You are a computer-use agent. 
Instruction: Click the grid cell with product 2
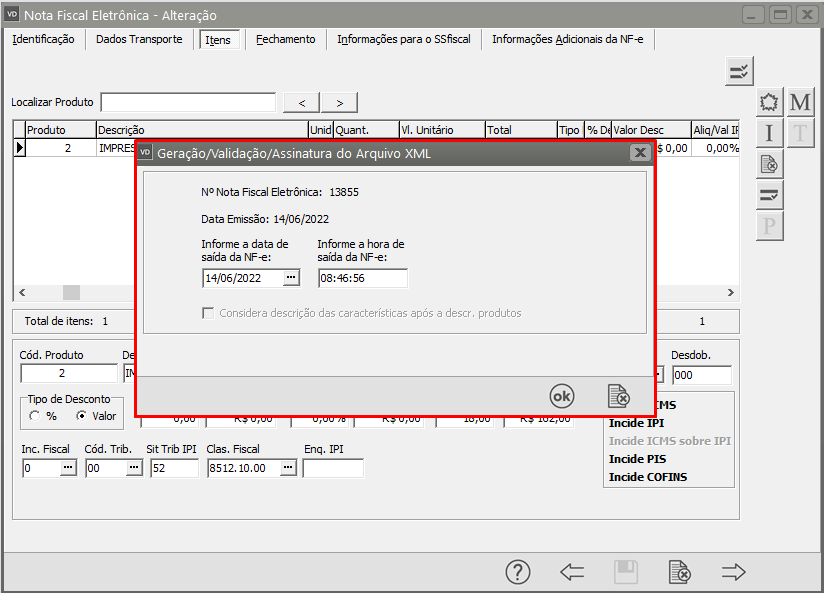click(61, 148)
